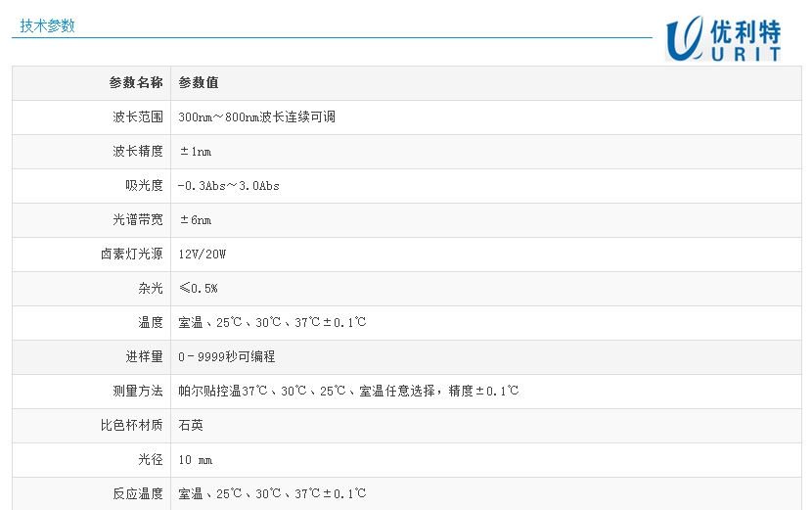Select the 光谱带宽 row label
The width and height of the screenshot is (812, 510).
pos(138,220)
